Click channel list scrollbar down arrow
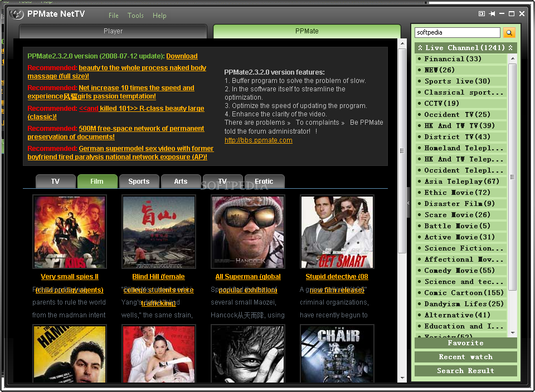The width and height of the screenshot is (535, 392). click(x=513, y=332)
